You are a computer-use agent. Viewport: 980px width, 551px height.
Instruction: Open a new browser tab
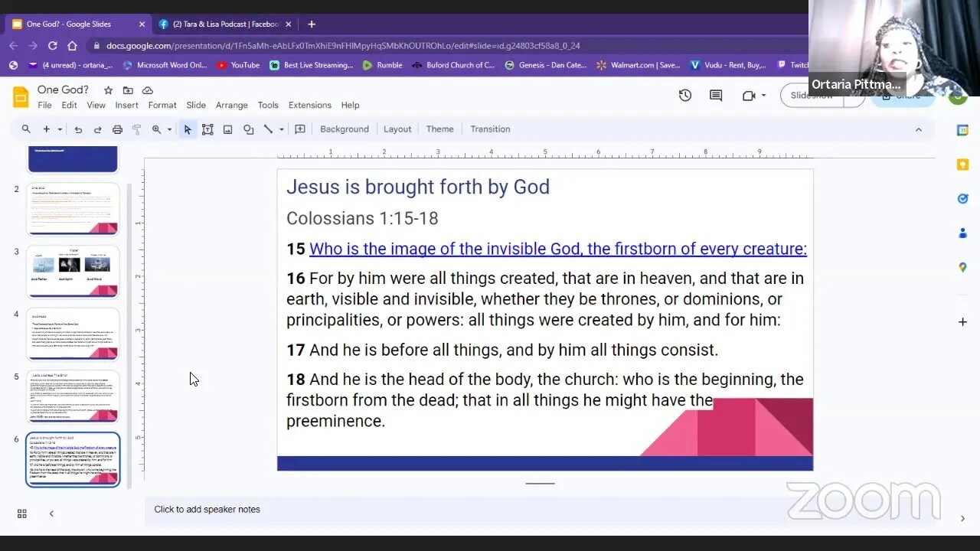tap(311, 24)
